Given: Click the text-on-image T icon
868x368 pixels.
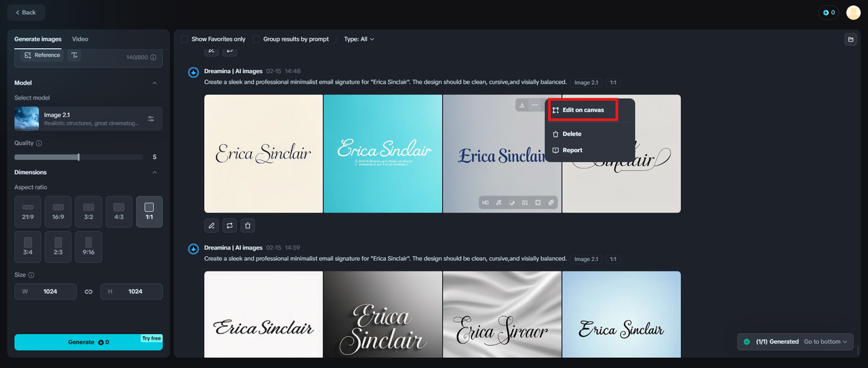Looking at the screenshot, I should (75, 55).
